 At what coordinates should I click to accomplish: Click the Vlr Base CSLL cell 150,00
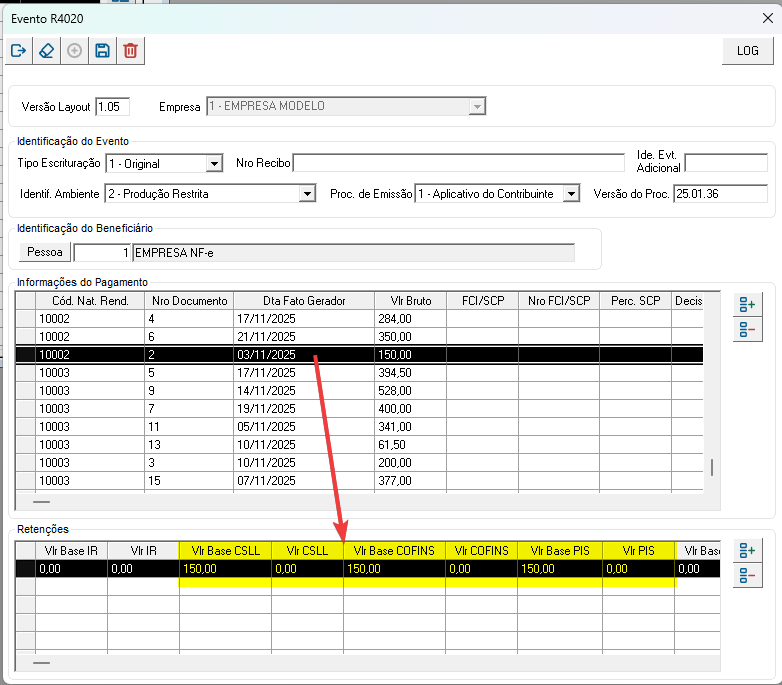coord(225,569)
